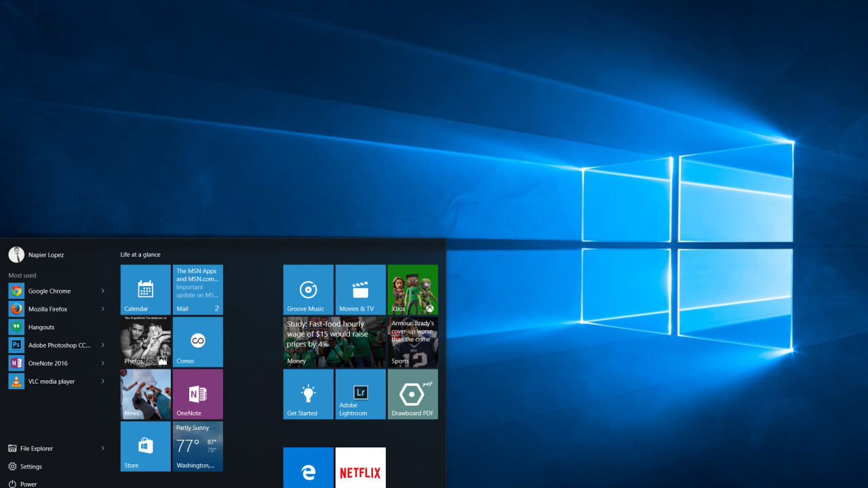Open the Calendar tile
Screen dimensions: 868x488
pyautogui.click(x=145, y=289)
